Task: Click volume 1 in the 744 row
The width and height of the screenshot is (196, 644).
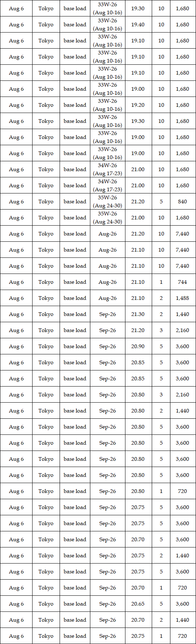Action: [x=161, y=282]
